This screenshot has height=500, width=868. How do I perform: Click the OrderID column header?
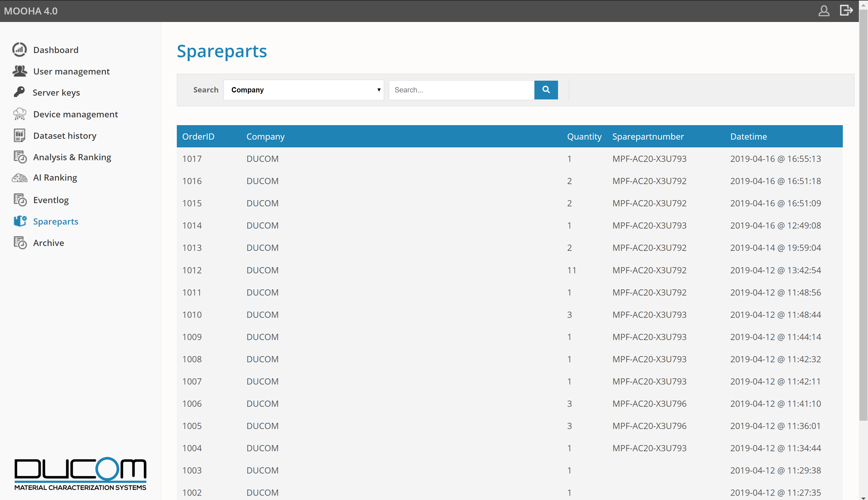pyautogui.click(x=198, y=136)
